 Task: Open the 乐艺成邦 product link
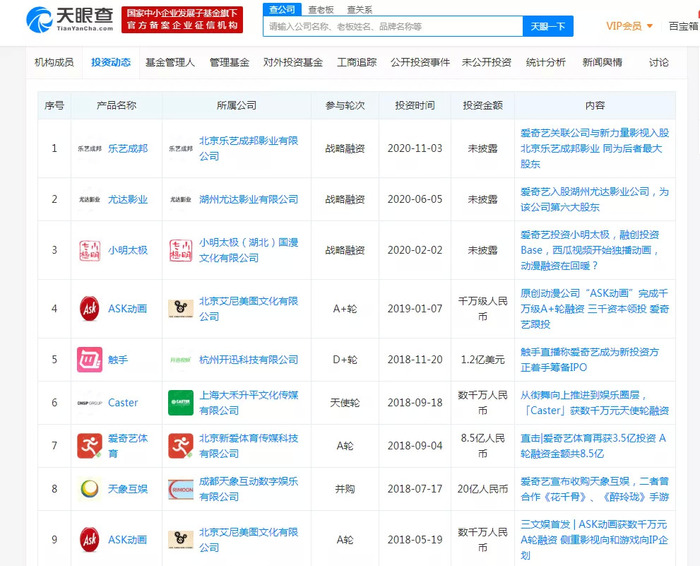pyautogui.click(x=128, y=149)
